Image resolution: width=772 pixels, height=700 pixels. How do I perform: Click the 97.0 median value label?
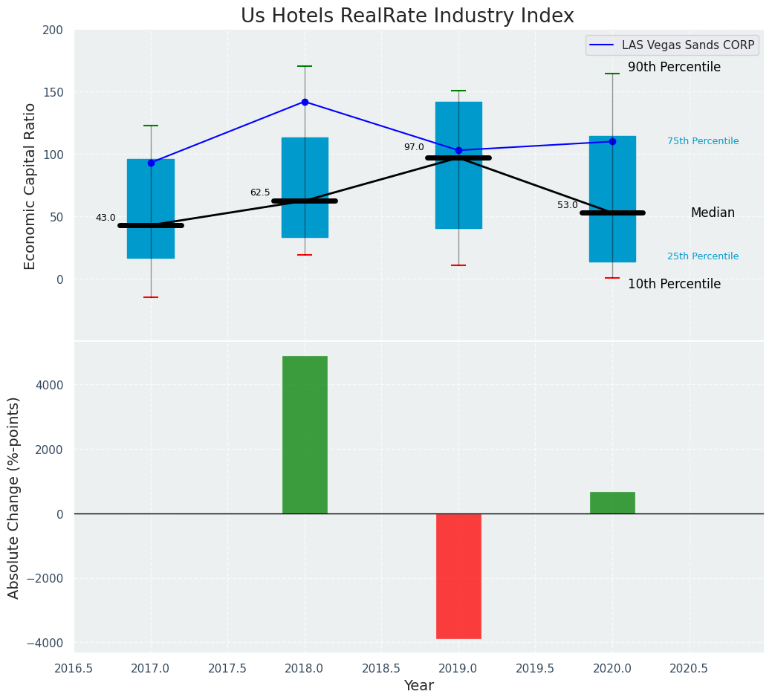point(414,147)
